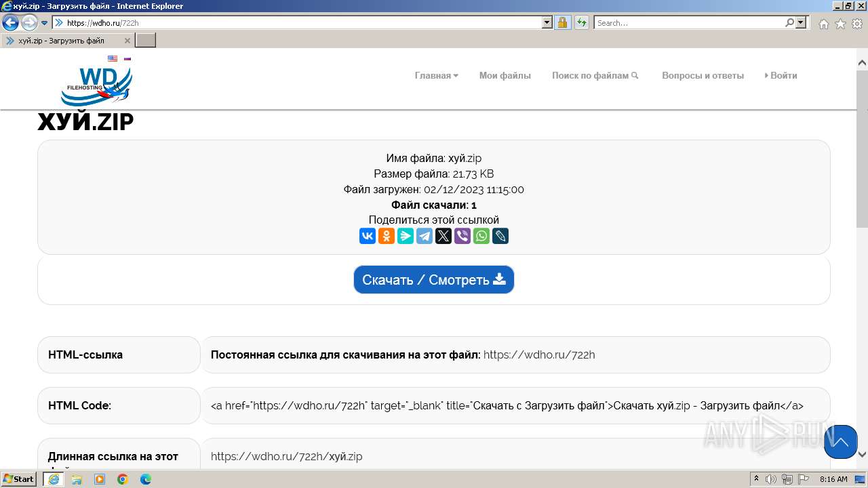This screenshot has height=488, width=868.
Task: Click the Файл загружен date text
Action: click(x=434, y=189)
